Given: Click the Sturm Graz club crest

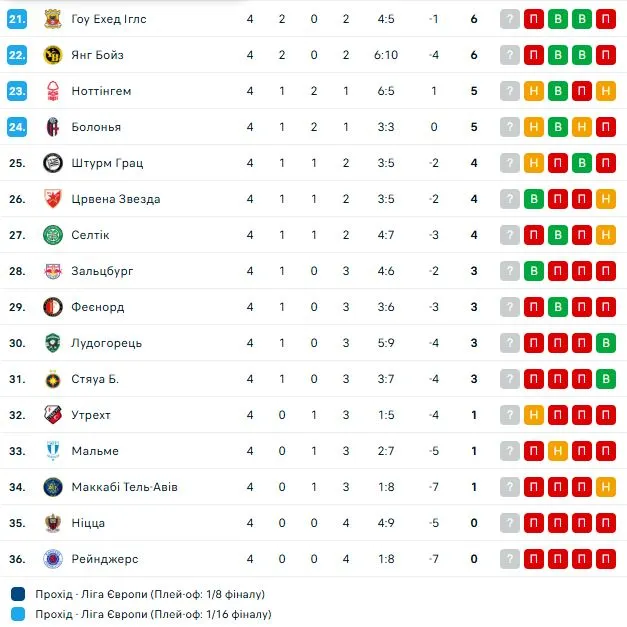Looking at the screenshot, I should [x=53, y=163].
